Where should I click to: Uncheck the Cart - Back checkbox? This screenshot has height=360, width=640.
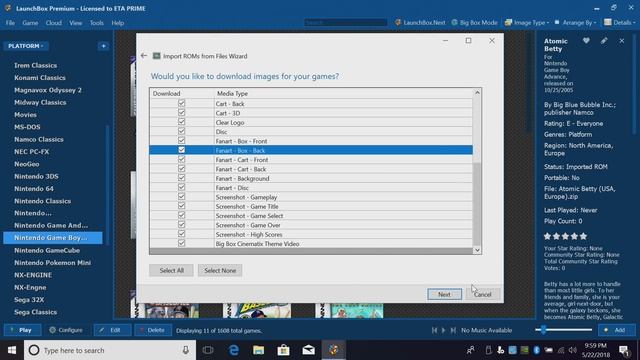pyautogui.click(x=182, y=103)
